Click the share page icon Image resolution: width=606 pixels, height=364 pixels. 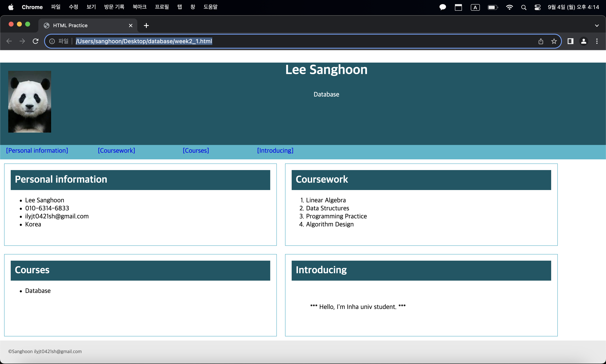pyautogui.click(x=541, y=41)
